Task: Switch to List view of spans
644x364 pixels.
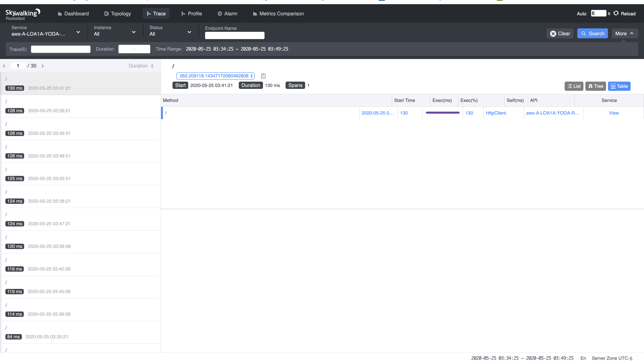Action: [x=574, y=86]
